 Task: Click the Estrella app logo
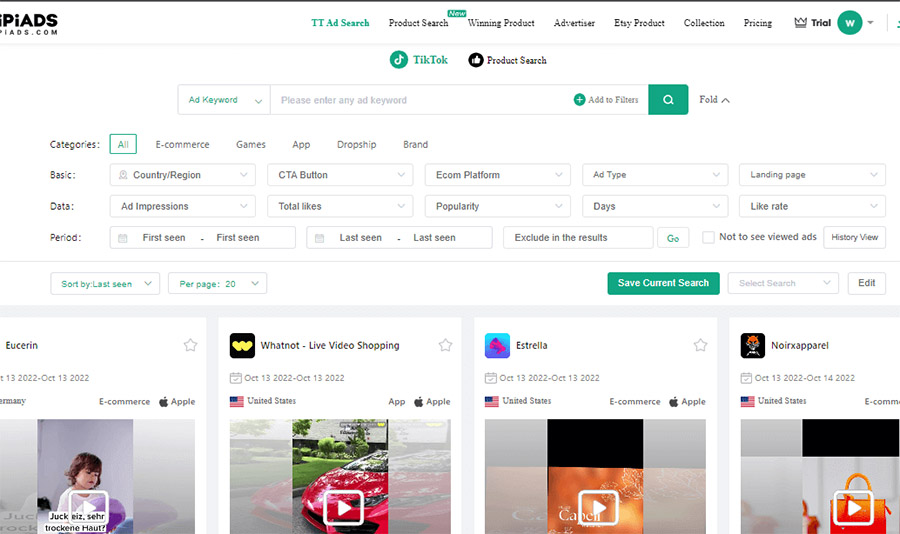click(497, 346)
